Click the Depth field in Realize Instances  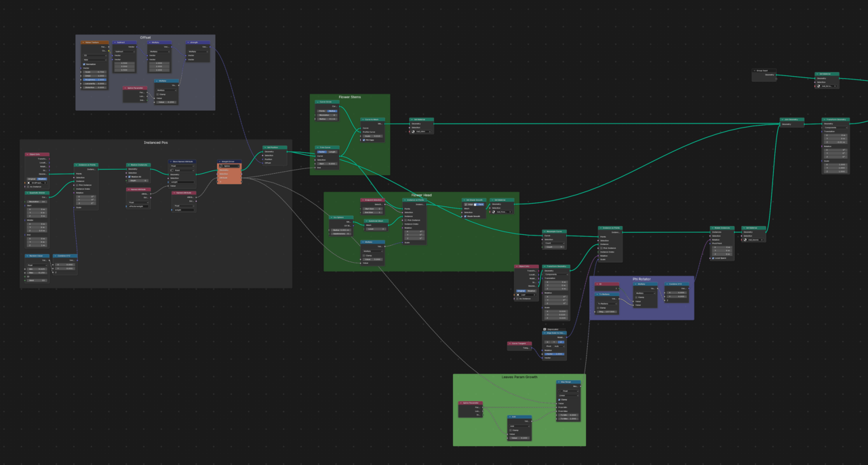(x=138, y=181)
